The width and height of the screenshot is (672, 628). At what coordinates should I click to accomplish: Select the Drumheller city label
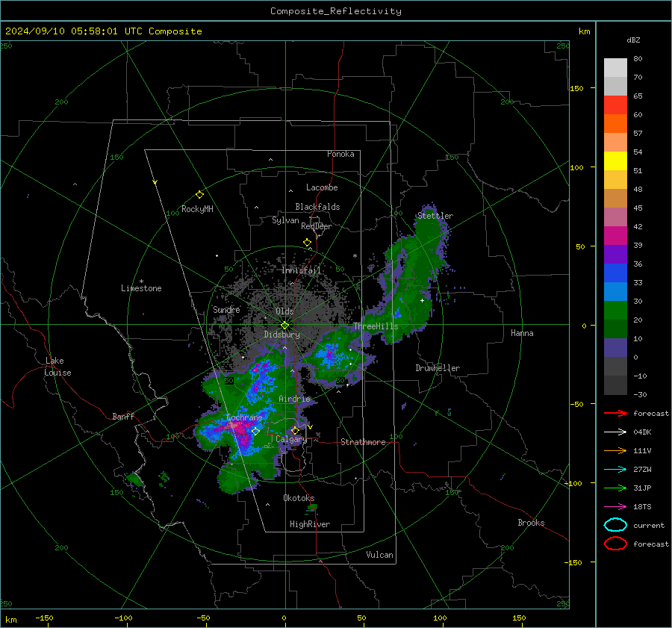tap(438, 368)
